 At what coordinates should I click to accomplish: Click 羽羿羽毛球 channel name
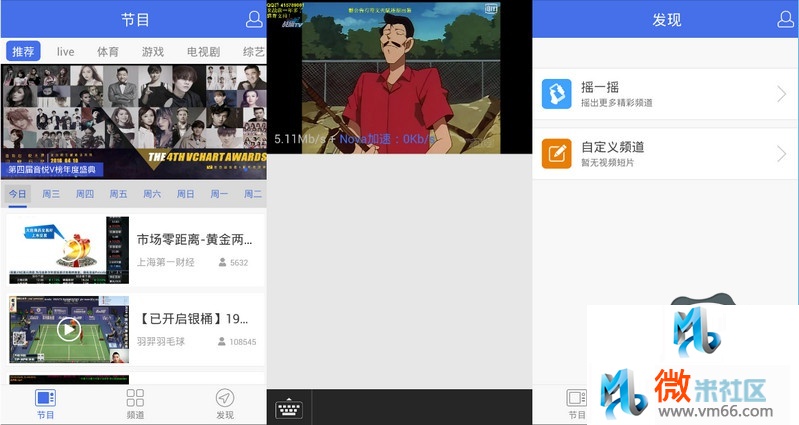161,341
